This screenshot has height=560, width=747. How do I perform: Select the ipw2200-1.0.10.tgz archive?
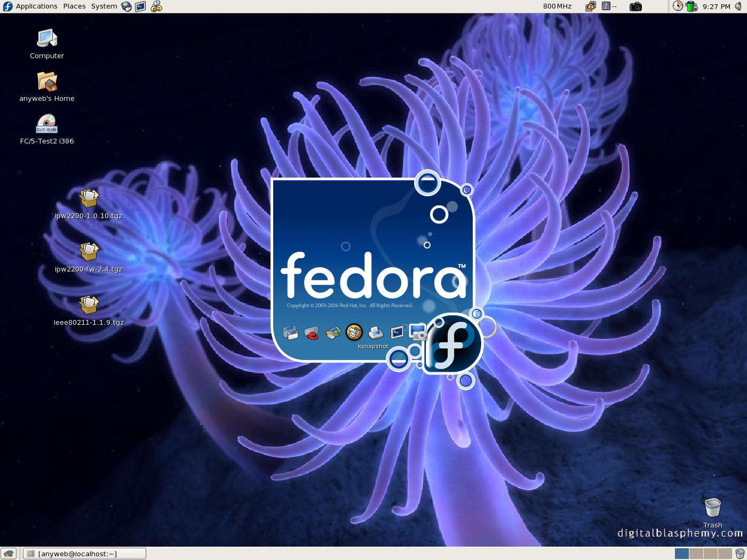click(x=89, y=204)
